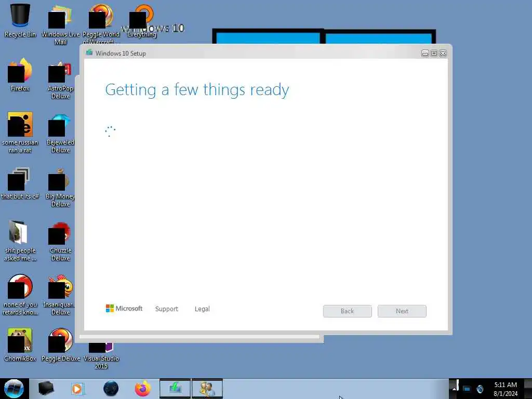Select the Peggle World of Warcraft icon

101,24
